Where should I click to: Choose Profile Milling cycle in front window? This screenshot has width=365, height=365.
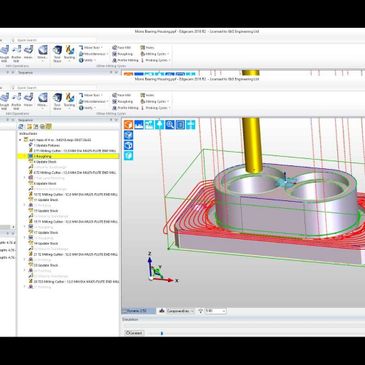coord(125,108)
